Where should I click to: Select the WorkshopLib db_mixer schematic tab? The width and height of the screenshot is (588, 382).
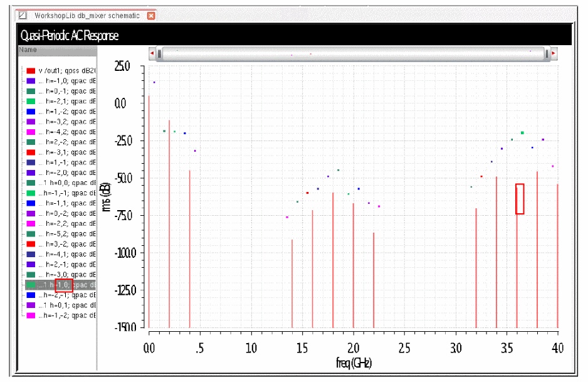(x=87, y=16)
